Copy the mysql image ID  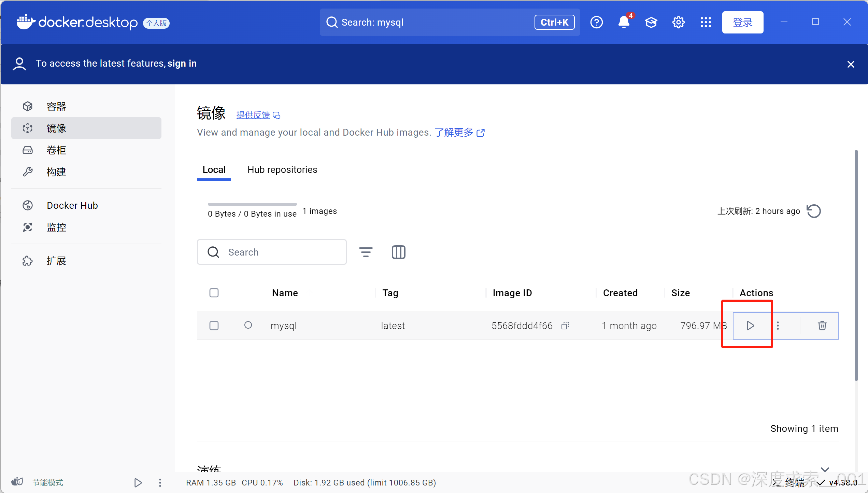click(x=565, y=326)
